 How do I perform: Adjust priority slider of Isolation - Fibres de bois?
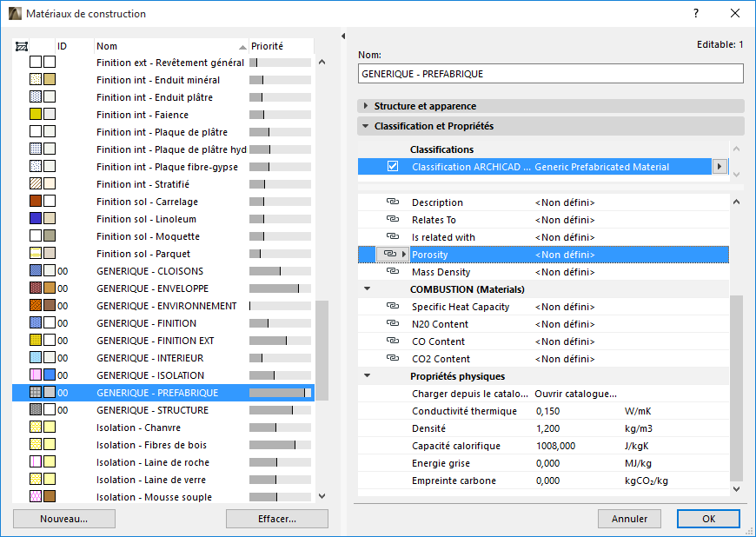click(x=280, y=445)
